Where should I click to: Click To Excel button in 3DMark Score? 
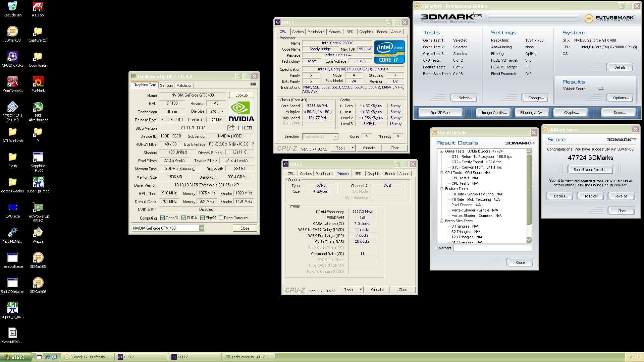pos(591,196)
